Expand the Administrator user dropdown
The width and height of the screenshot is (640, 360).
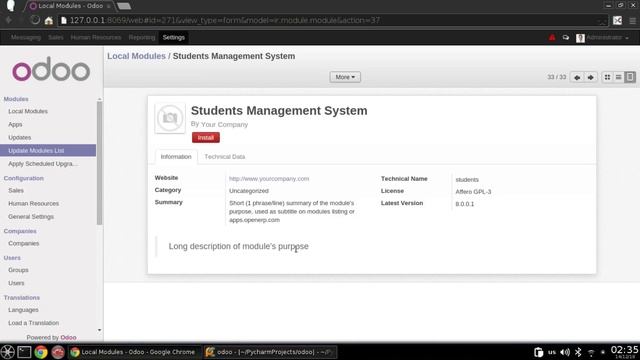click(x=607, y=38)
